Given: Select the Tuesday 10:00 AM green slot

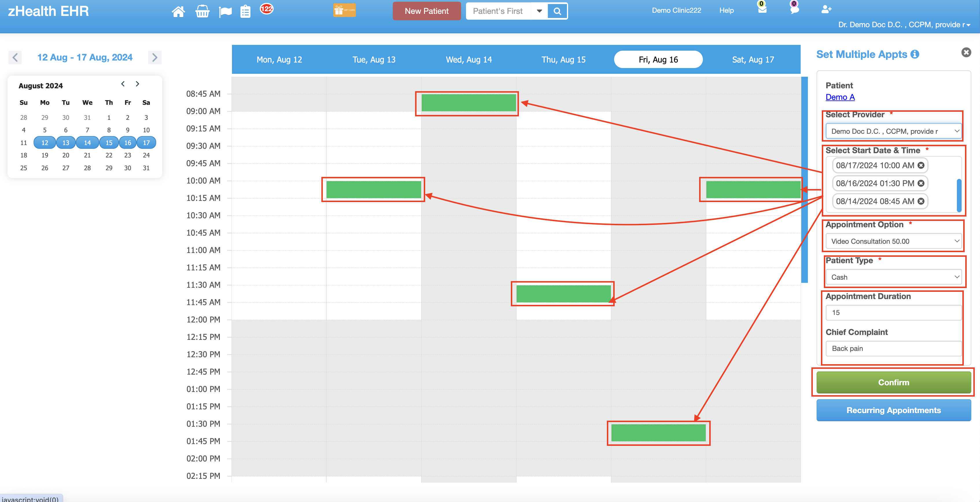Looking at the screenshot, I should click(x=374, y=189).
